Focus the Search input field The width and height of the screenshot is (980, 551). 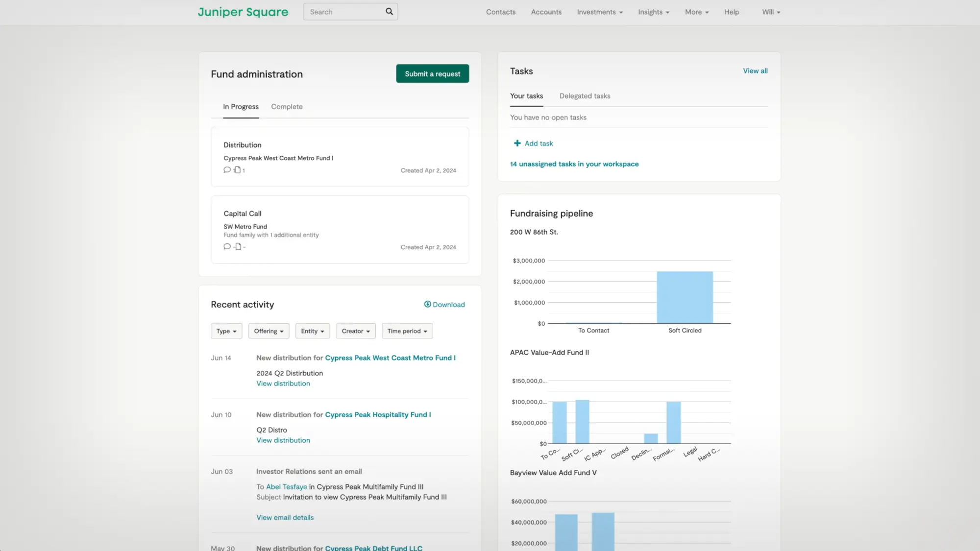pyautogui.click(x=344, y=12)
